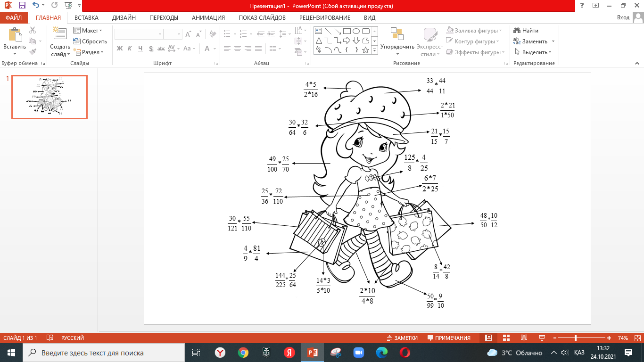Switch to Slide Sorter view
644x362 pixels.
(x=506, y=338)
